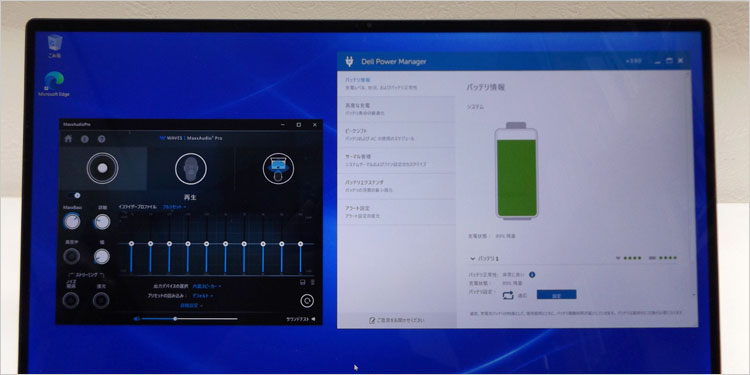This screenshot has height=375, width=750.
Task: Open the output device 内蔵スピーカー dropdown
Action: coord(207,286)
